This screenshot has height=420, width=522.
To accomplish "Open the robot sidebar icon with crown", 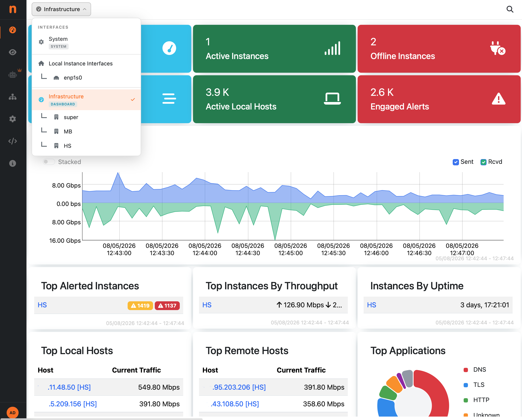I will pyautogui.click(x=13, y=74).
